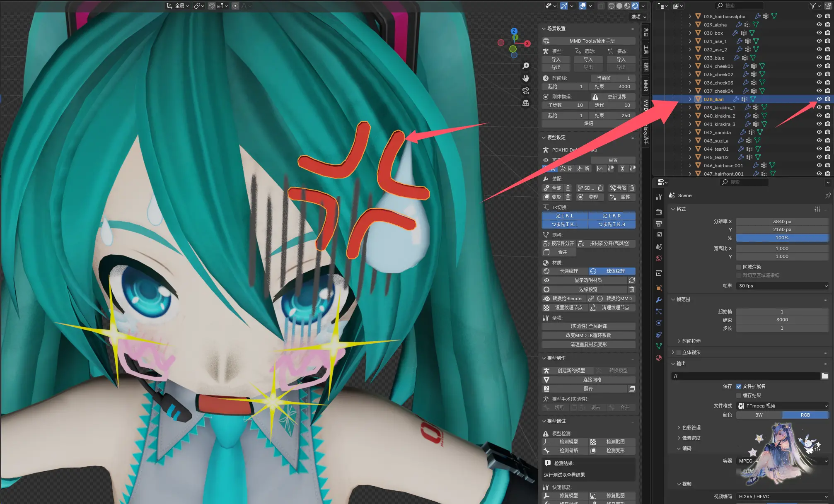Switch to the MMR sidebar tab
This screenshot has width=834, height=504.
pos(646,85)
